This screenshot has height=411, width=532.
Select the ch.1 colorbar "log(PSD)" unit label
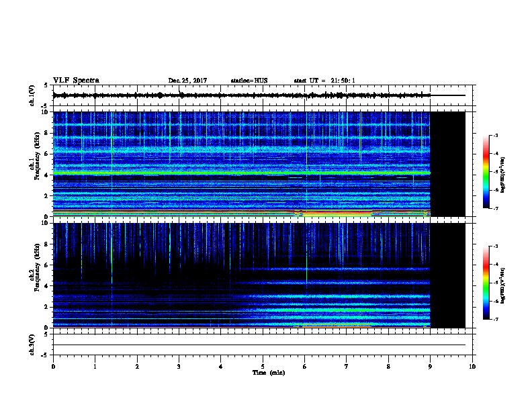point(502,175)
